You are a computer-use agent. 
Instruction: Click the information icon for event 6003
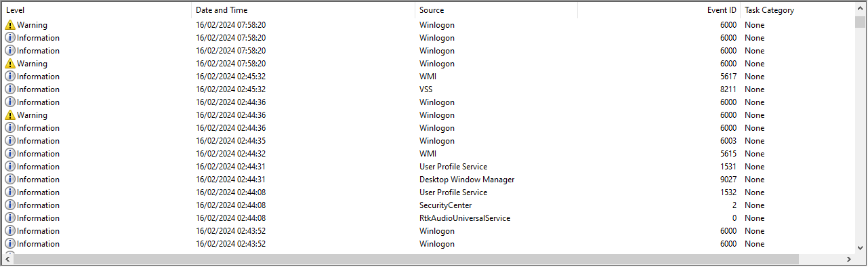pyautogui.click(x=10, y=141)
